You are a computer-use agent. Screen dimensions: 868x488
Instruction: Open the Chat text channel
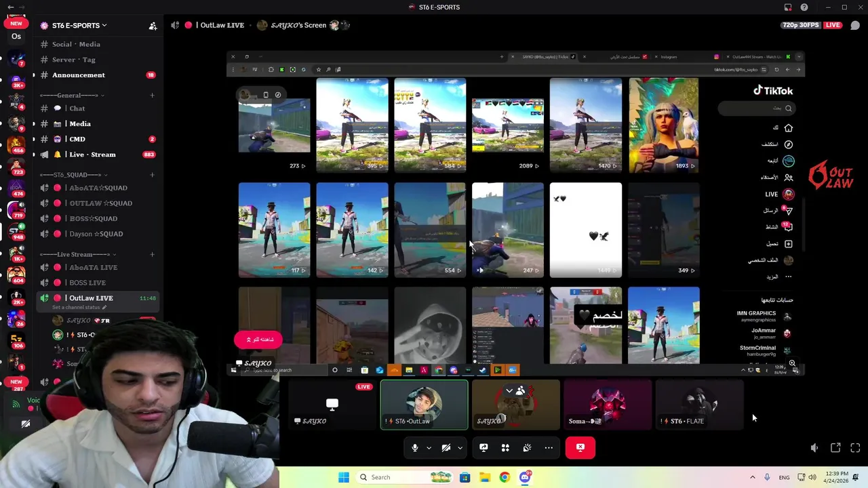(x=98, y=108)
